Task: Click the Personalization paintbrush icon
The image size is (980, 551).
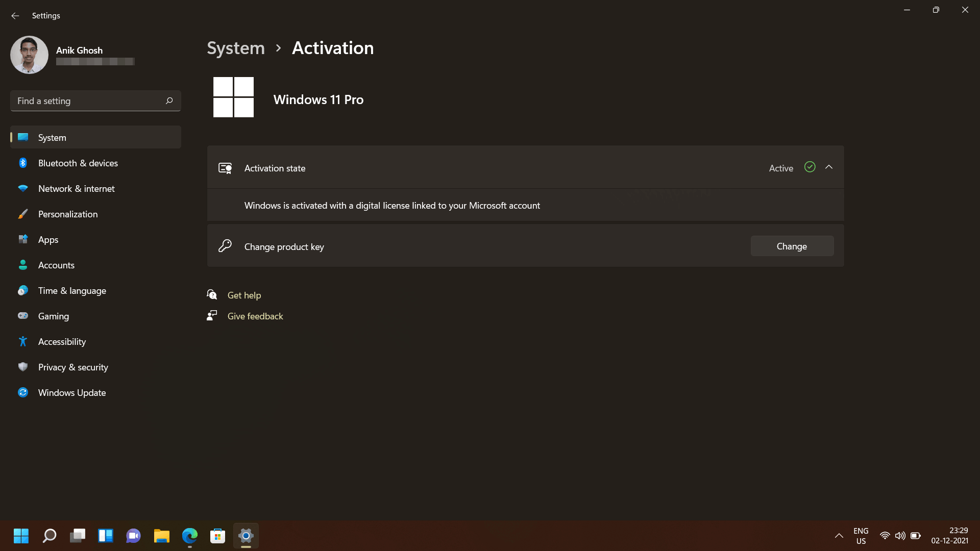Action: click(23, 214)
